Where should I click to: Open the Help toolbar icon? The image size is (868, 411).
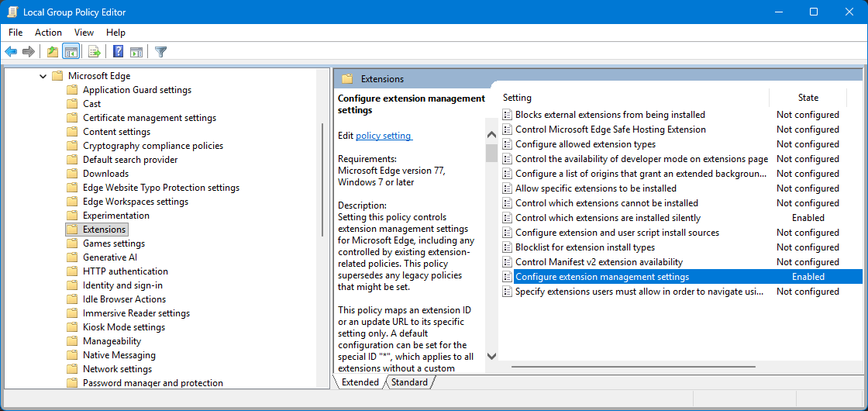tap(118, 52)
